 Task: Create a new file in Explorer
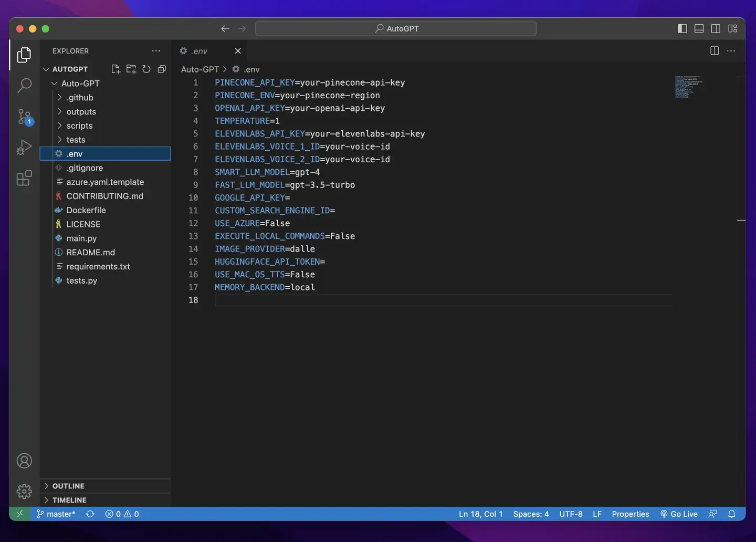tap(116, 69)
